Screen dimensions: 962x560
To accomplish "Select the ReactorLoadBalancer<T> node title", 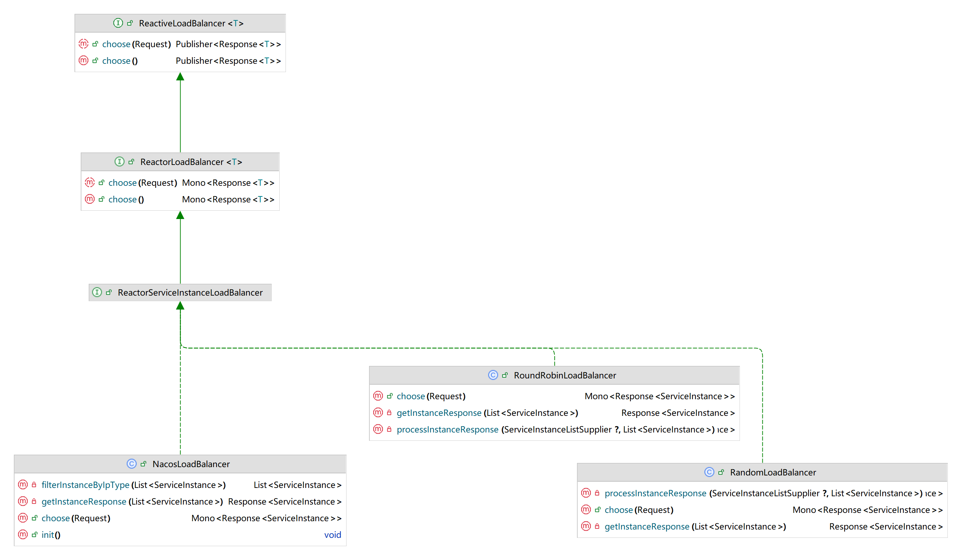I will (191, 162).
